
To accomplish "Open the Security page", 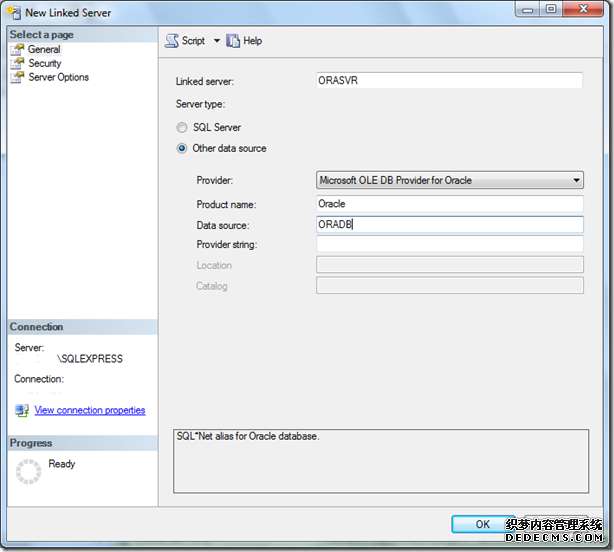I will 45,63.
